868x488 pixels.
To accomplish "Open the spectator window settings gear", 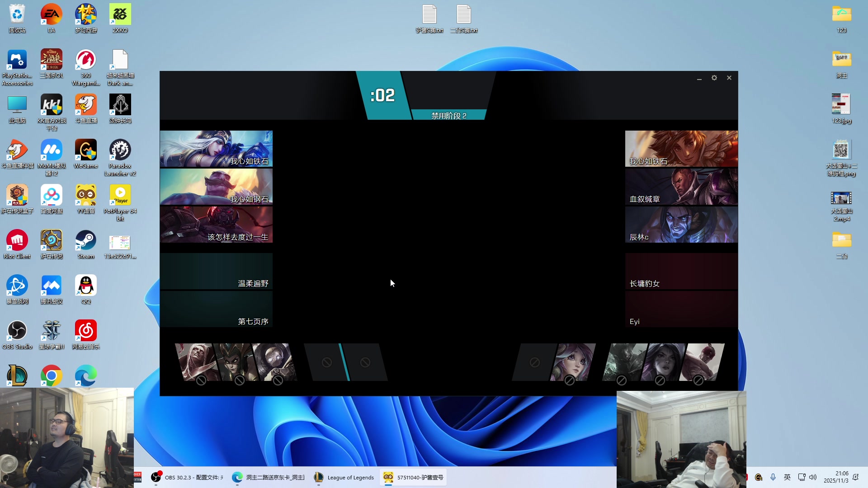I will [x=714, y=78].
